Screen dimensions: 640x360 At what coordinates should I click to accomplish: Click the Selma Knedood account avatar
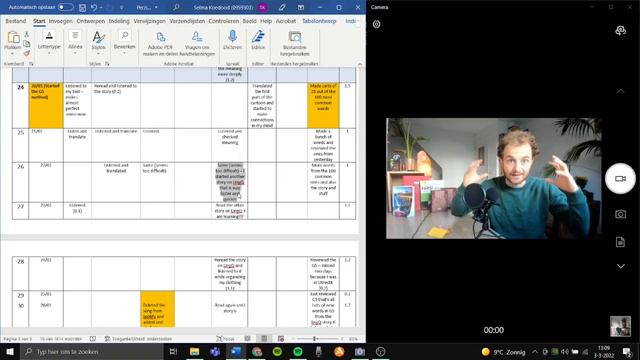pos(262,7)
